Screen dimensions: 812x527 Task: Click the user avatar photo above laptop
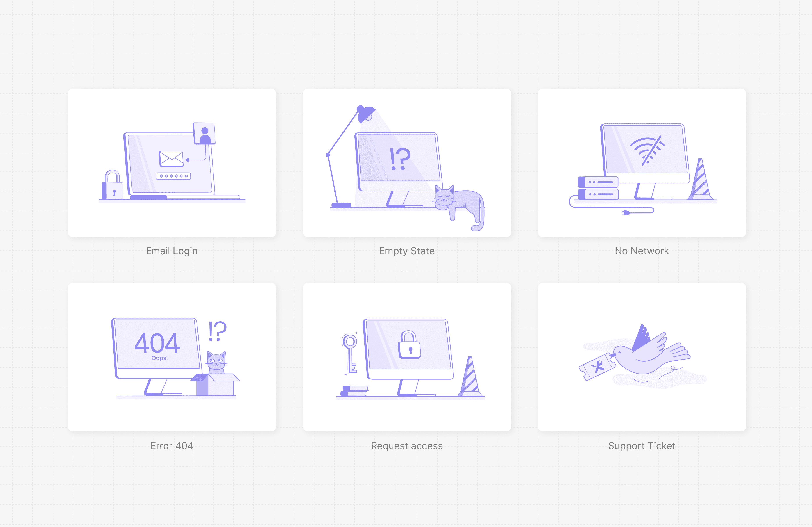(204, 134)
